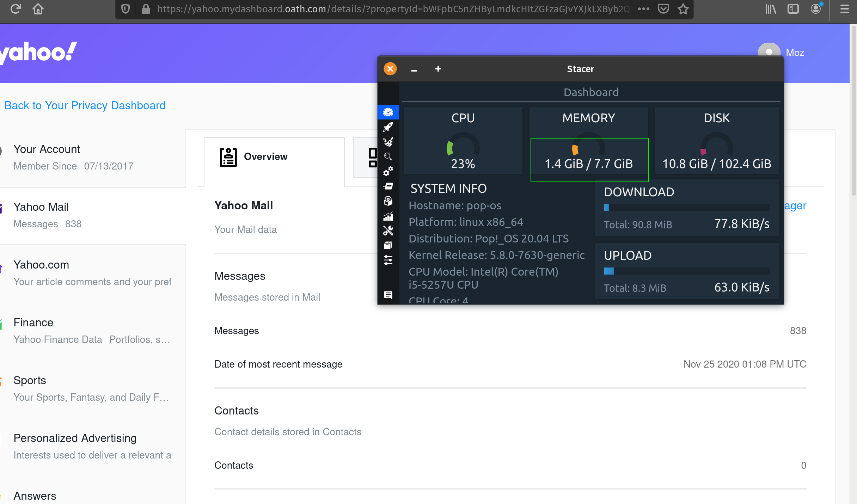
Task: Open Stacer's Dashboard page
Action: pyautogui.click(x=388, y=112)
